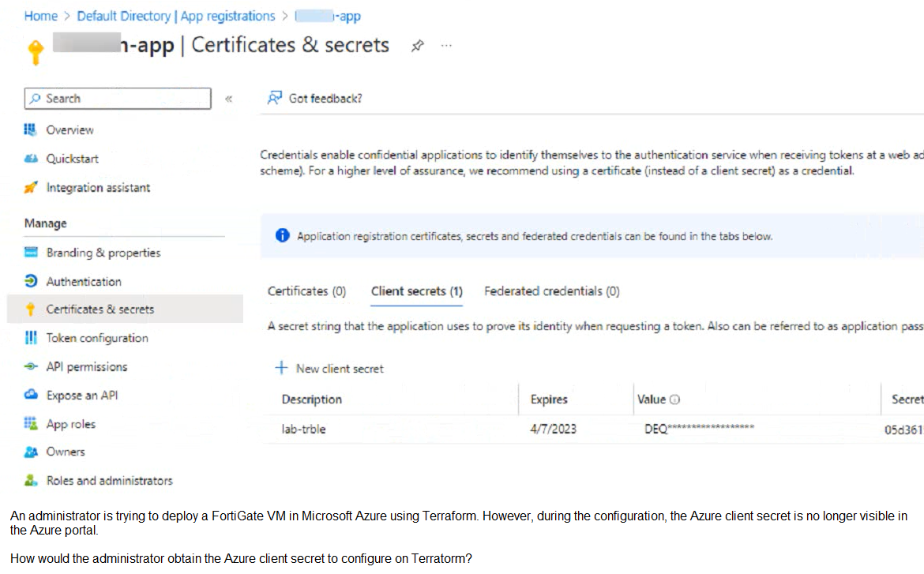Click the large yellow key page icon

(x=36, y=52)
